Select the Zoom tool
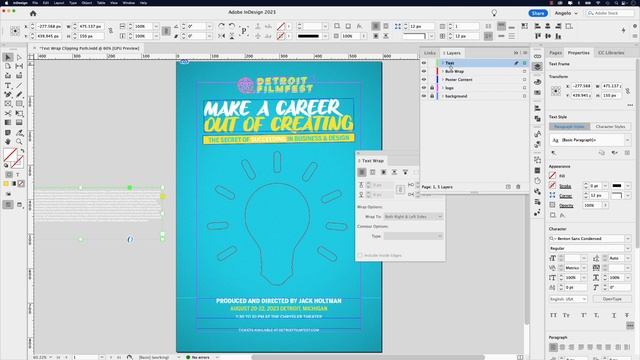Screen dimensions: 640x360 coord(19,142)
